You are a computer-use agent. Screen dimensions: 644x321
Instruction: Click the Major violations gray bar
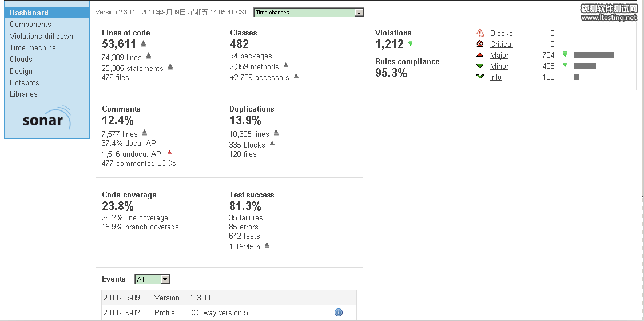click(593, 56)
